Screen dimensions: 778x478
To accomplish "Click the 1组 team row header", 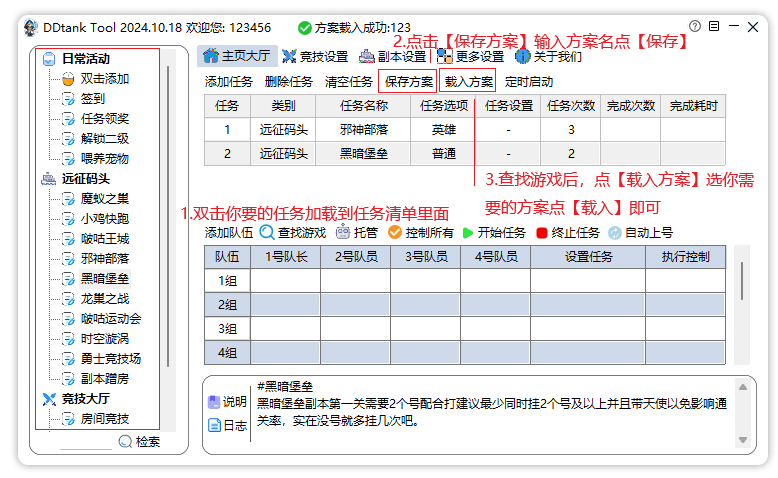I will pyautogui.click(x=227, y=281).
